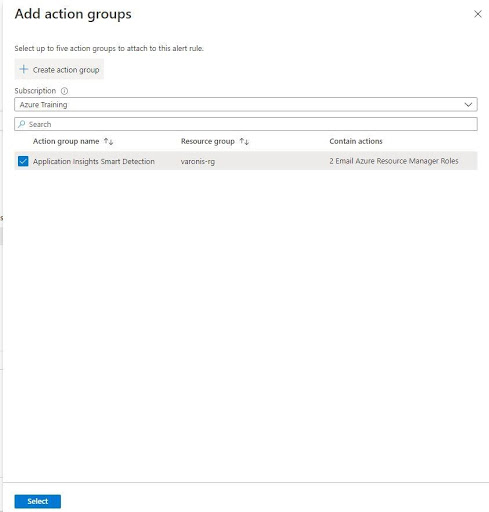
Task: Click the Create action group label
Action: click(66, 70)
